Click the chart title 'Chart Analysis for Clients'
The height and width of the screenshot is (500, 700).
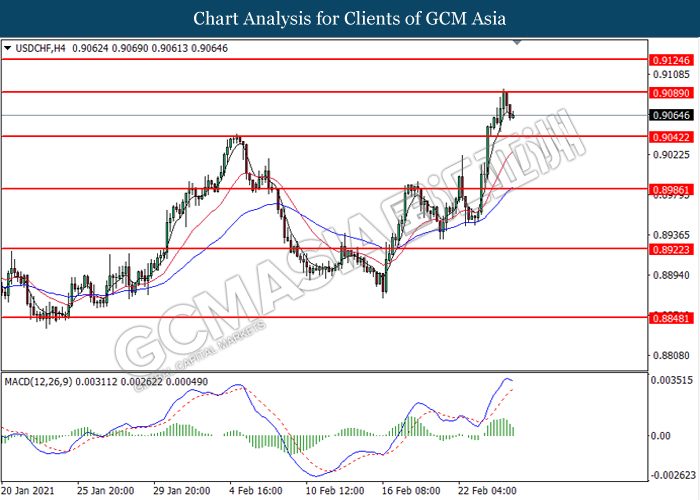coord(349,18)
